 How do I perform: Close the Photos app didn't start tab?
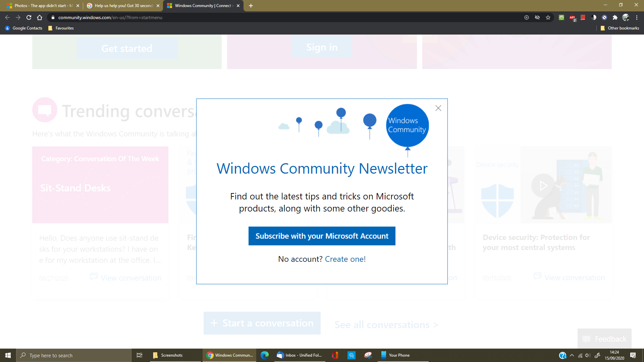[x=78, y=6]
